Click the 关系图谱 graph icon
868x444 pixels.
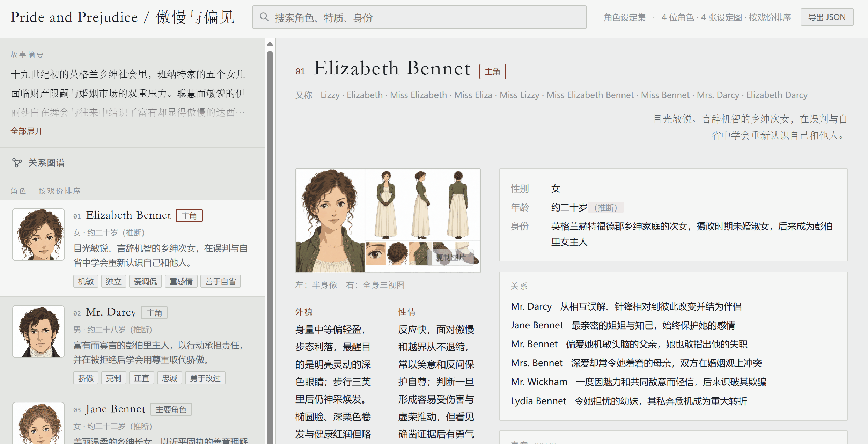tap(17, 163)
